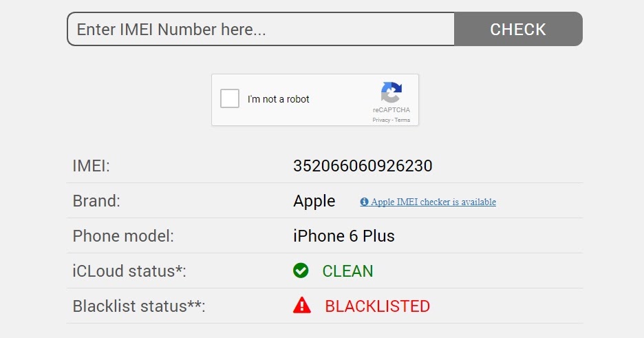Click the green checkmark iCloud status icon
The image size is (644, 338).
pos(301,271)
